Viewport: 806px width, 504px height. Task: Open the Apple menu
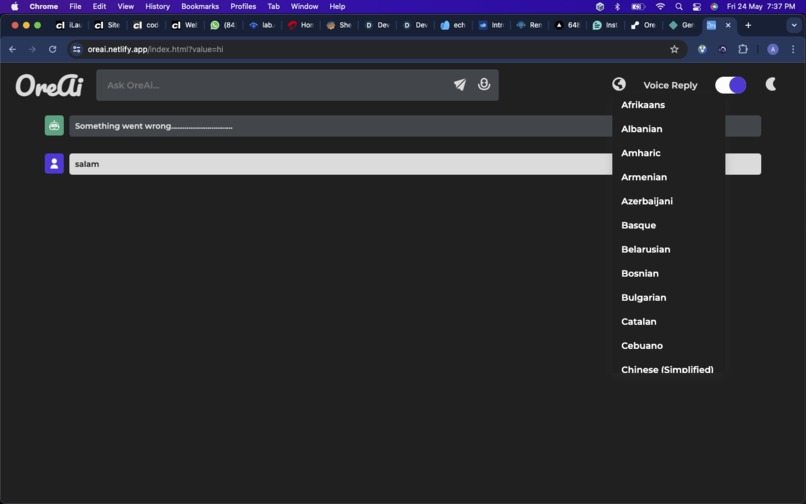point(14,7)
